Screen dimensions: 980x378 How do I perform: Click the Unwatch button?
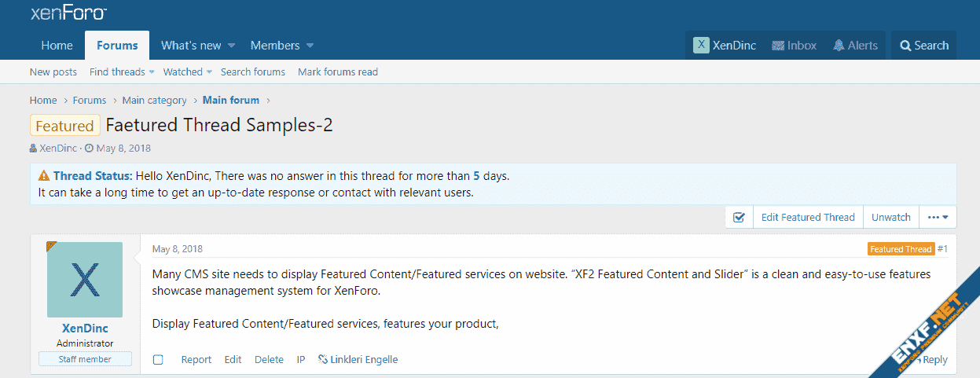coord(890,218)
